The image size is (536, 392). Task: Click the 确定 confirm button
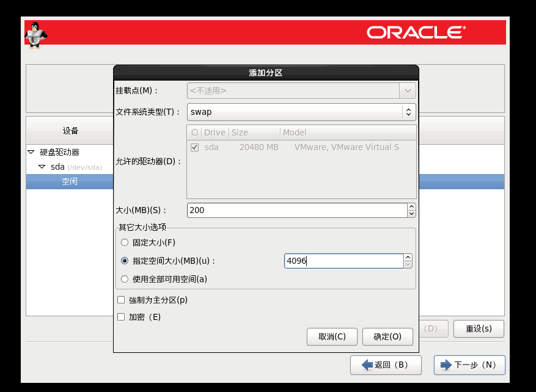[387, 336]
